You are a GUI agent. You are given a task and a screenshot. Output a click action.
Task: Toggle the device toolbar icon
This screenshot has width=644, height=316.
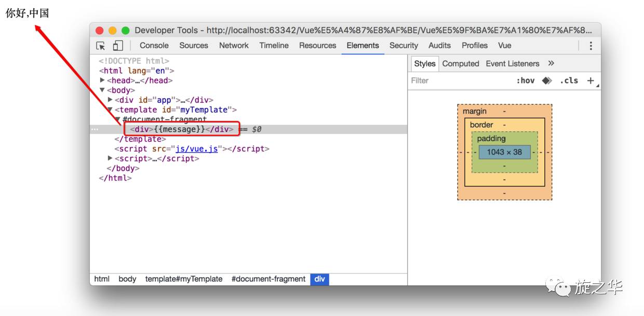[118, 46]
